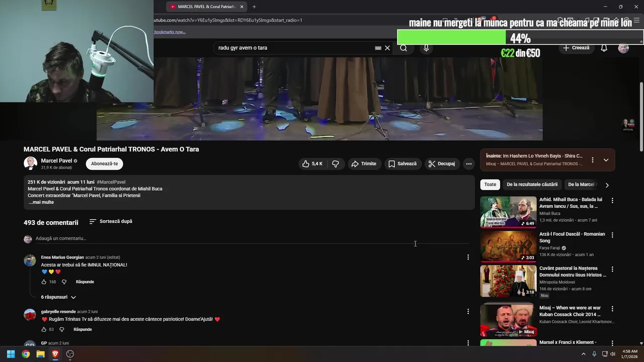The height and width of the screenshot is (362, 644).
Task: Open options for Balada lui Avram Iancu video
Action: pyautogui.click(x=612, y=201)
